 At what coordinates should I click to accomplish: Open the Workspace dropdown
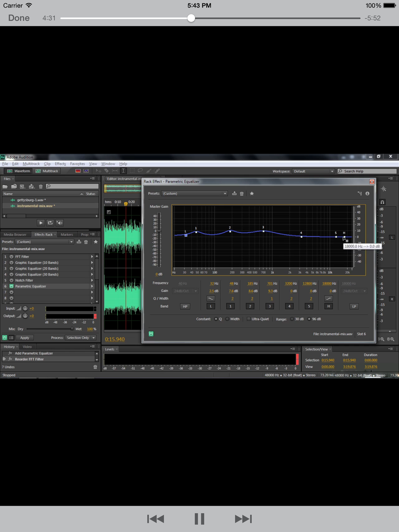coord(313,171)
